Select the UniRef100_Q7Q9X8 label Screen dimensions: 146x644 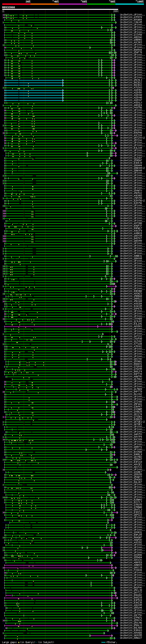coord(131,366)
